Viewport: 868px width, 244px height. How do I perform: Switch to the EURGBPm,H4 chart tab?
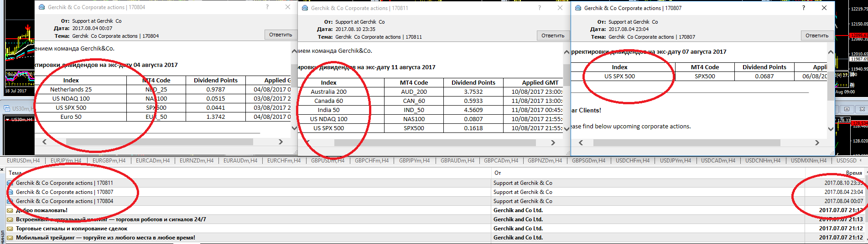click(109, 160)
